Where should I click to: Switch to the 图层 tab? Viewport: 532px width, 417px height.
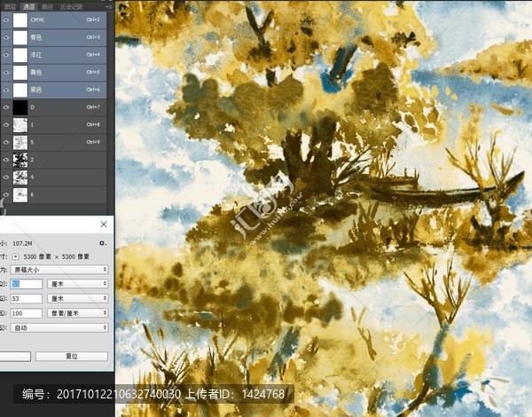click(10, 6)
